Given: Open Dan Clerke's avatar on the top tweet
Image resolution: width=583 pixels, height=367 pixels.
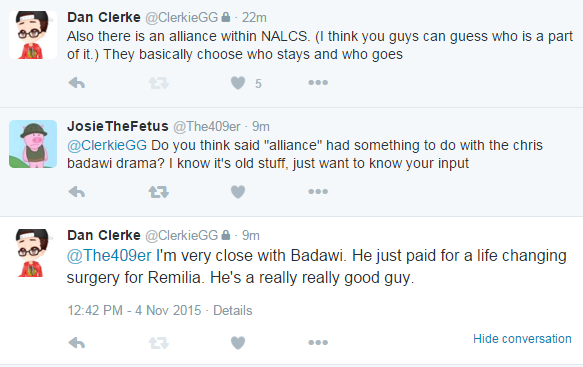Looking at the screenshot, I should [33, 35].
